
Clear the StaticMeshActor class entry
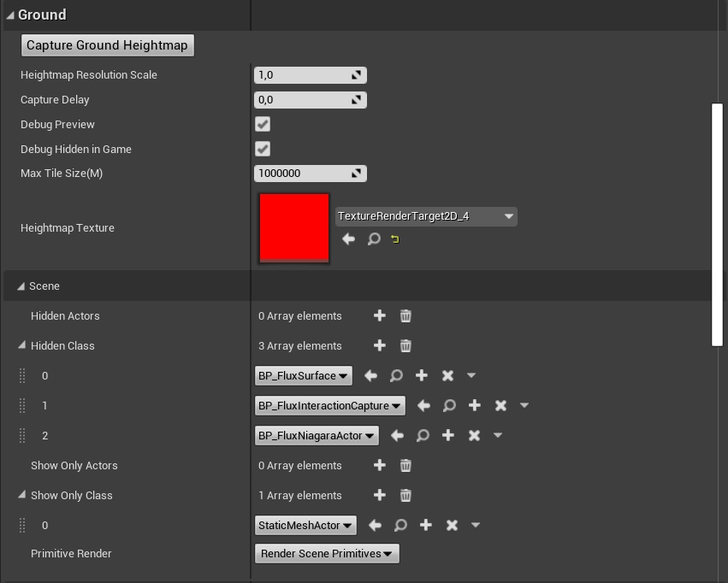(452, 526)
